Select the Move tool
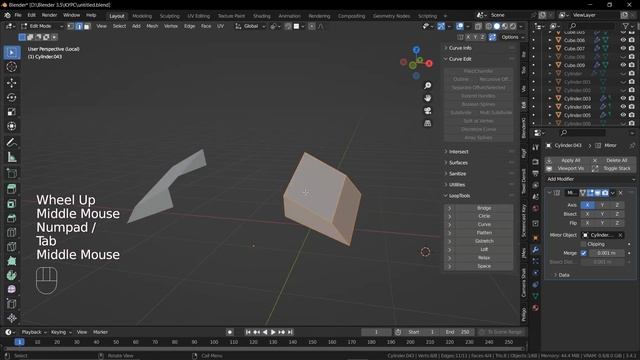Screen dimensions: 640x360 [11, 83]
